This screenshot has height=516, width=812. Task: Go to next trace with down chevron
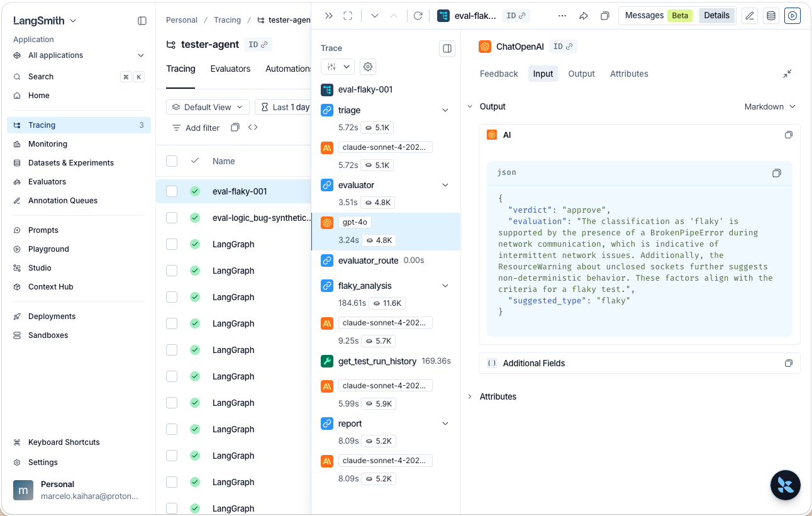[x=375, y=16]
